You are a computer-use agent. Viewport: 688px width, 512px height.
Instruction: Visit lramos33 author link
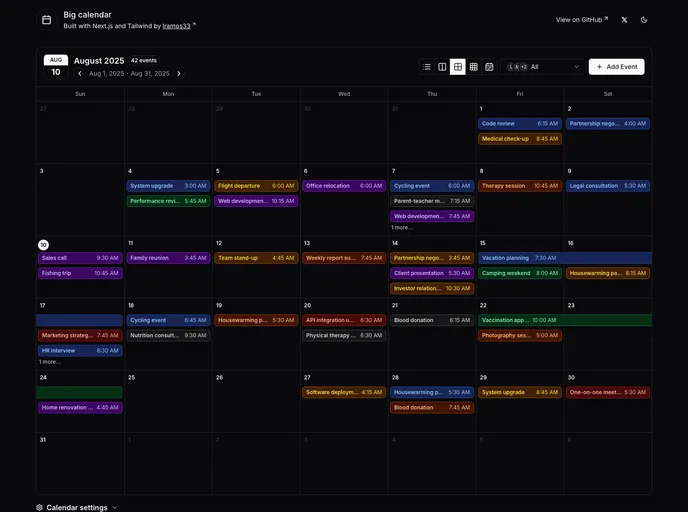point(176,26)
